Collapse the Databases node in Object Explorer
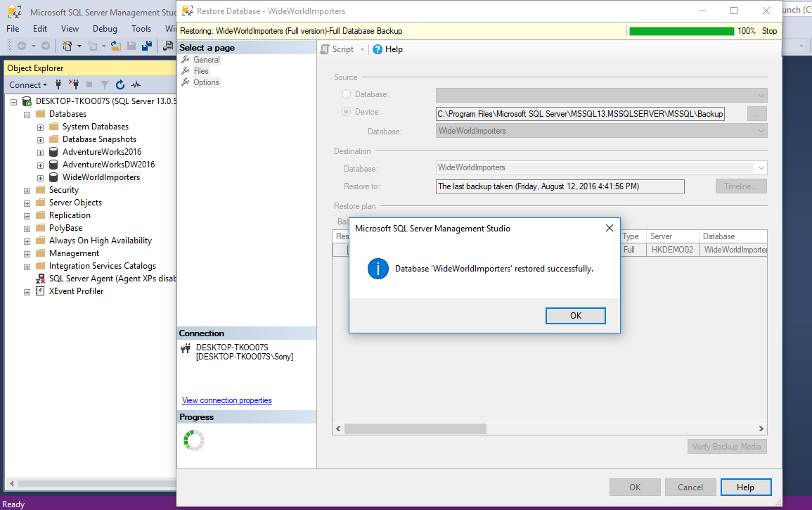 [x=27, y=115]
